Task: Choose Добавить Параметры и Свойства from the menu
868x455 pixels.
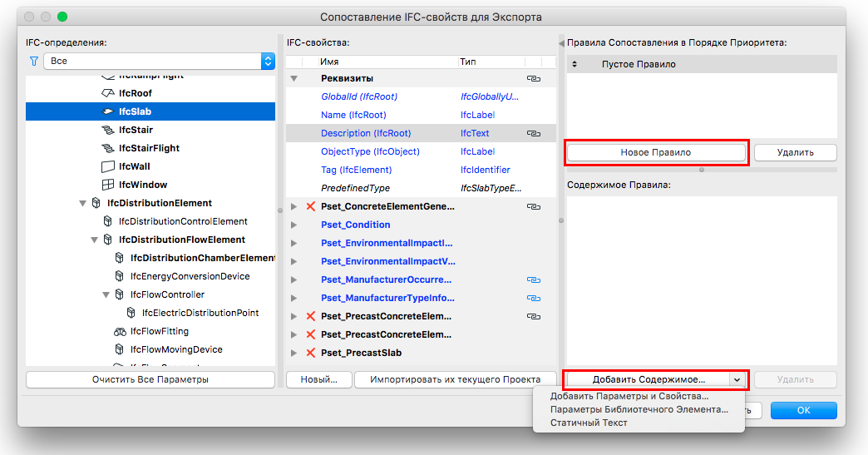Action: pos(629,396)
